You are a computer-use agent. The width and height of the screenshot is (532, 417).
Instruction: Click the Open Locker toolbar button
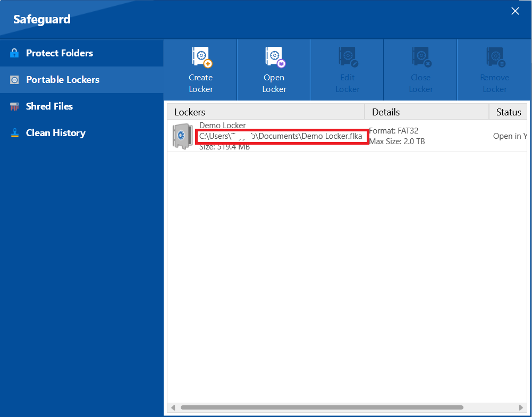tap(274, 70)
